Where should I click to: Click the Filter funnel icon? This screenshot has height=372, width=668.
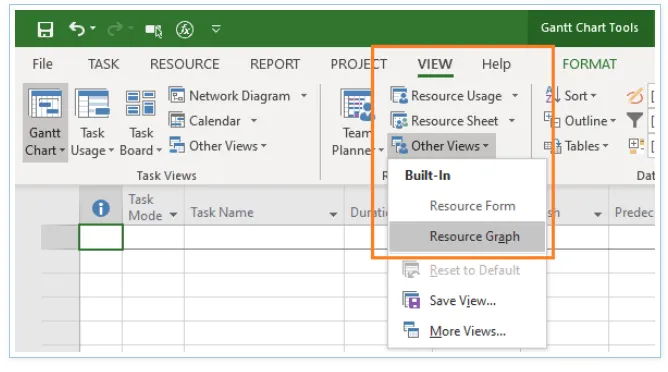635,120
